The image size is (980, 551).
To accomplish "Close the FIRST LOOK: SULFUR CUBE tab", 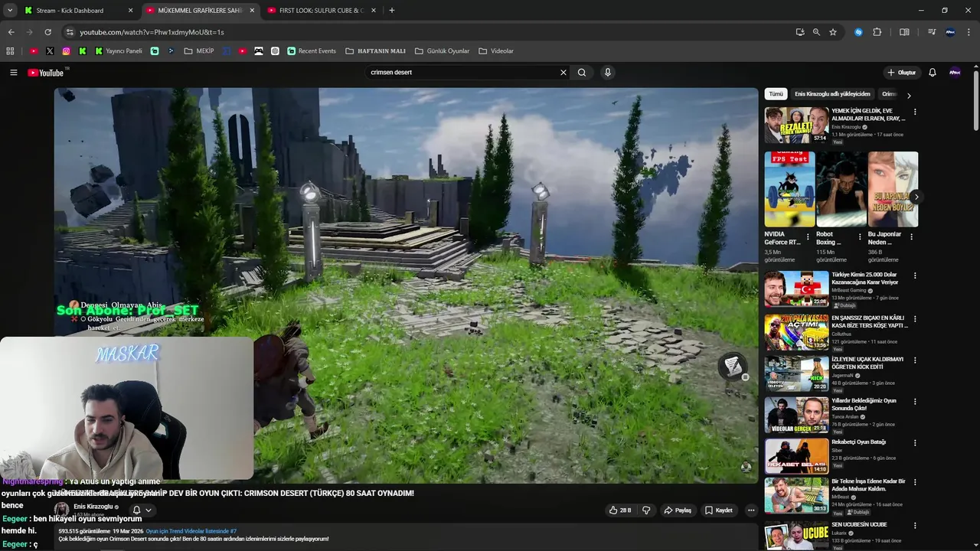I will point(374,11).
